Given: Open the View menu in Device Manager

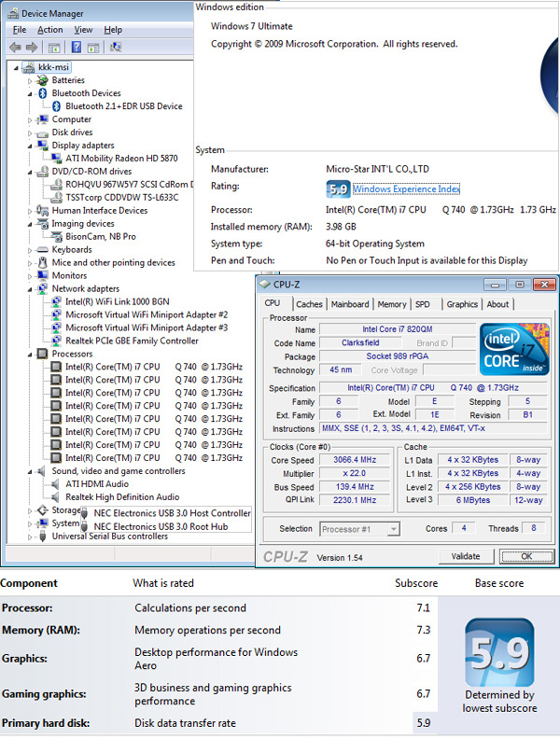Looking at the screenshot, I should (x=83, y=30).
